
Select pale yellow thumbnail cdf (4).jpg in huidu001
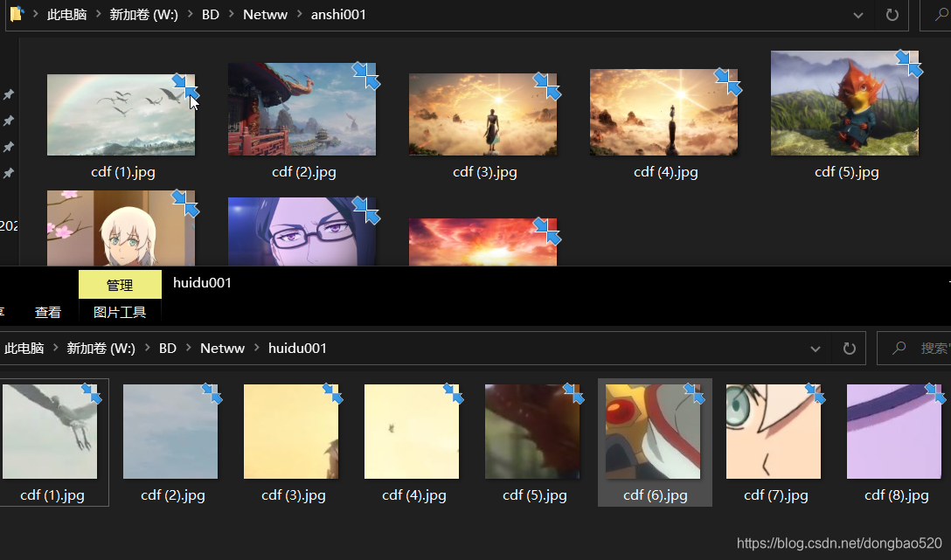point(412,432)
